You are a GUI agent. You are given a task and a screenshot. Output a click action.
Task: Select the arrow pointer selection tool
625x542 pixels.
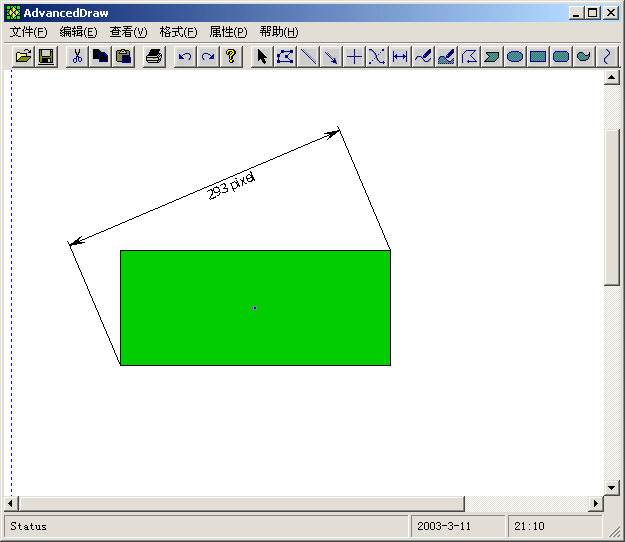click(x=262, y=57)
